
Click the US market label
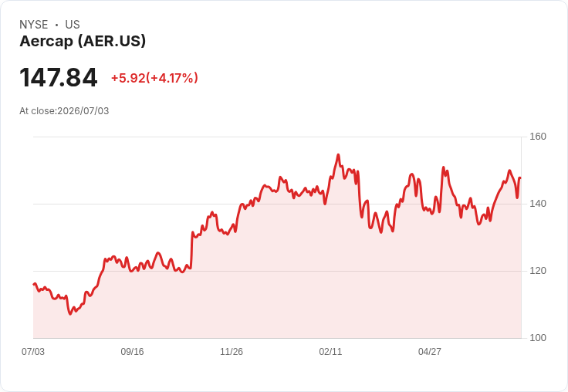pos(73,25)
